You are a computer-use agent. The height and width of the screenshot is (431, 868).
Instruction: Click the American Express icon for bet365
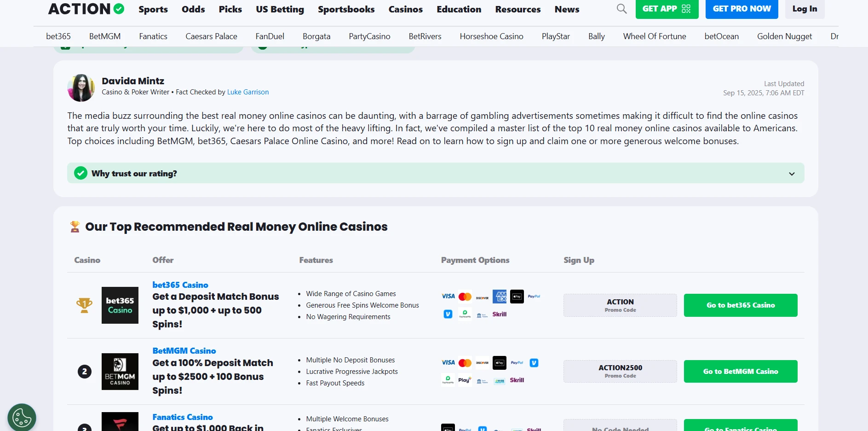click(500, 297)
